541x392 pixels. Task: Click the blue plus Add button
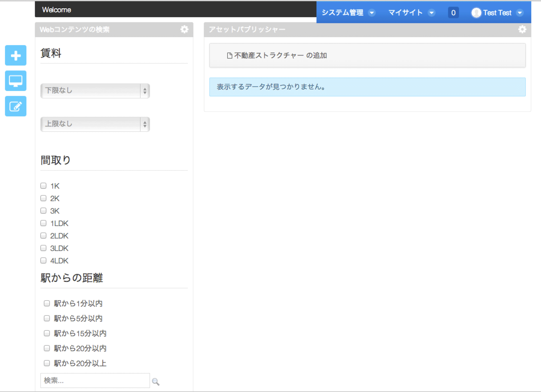coord(16,55)
